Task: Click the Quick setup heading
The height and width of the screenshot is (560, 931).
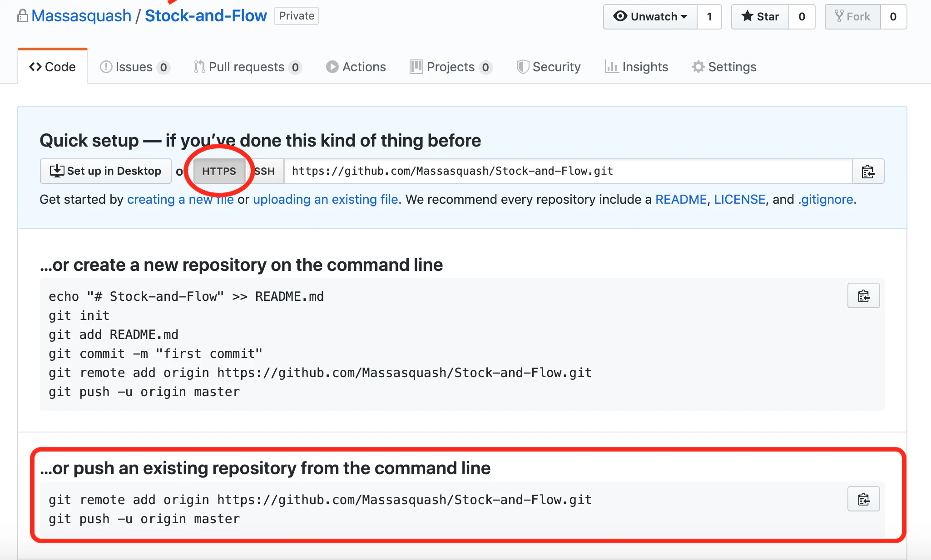Action: click(x=260, y=141)
